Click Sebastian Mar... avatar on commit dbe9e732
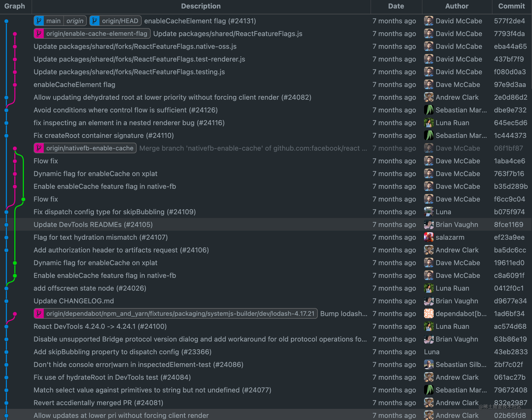The image size is (532, 420). click(x=429, y=110)
